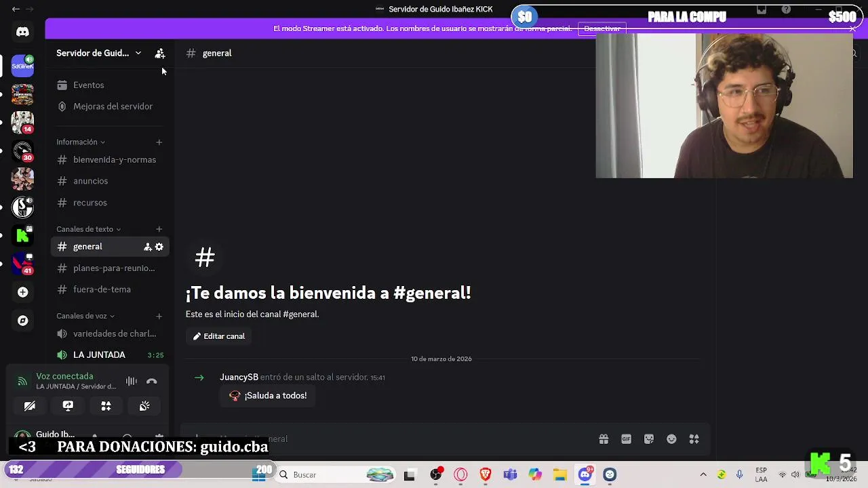Viewport: 868px width, 488px height.
Task: Toggle camera on in voice panel
Action: [30, 406]
